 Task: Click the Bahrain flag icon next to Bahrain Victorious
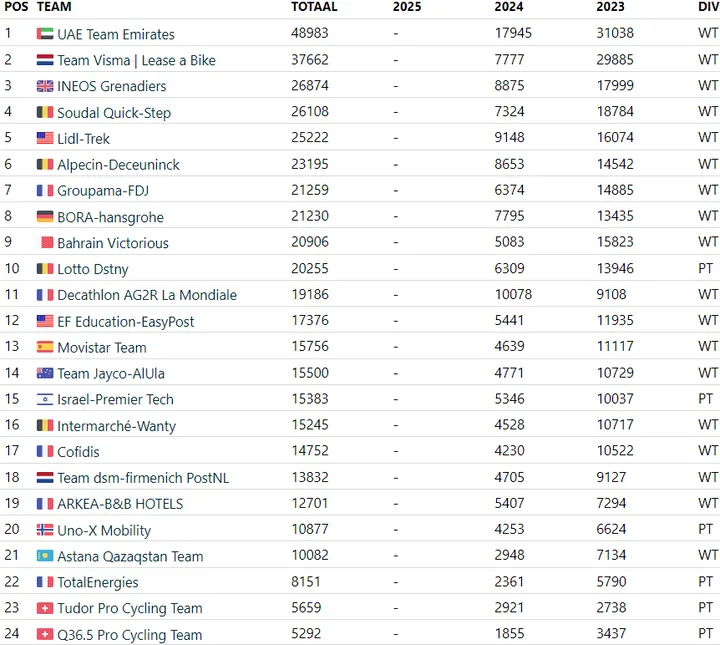tap(47, 242)
